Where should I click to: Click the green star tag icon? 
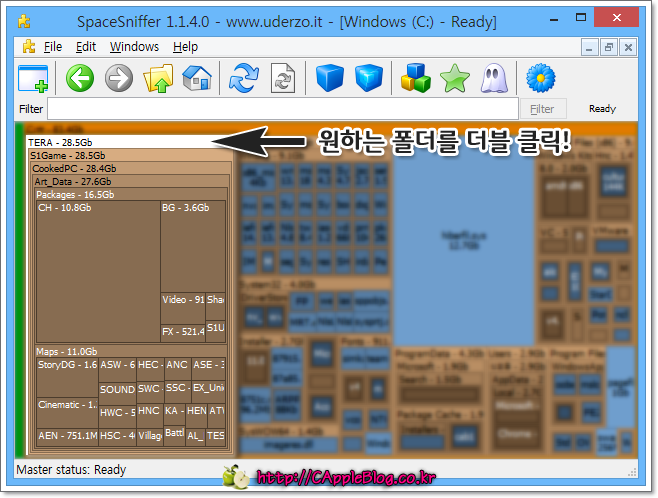(x=454, y=78)
